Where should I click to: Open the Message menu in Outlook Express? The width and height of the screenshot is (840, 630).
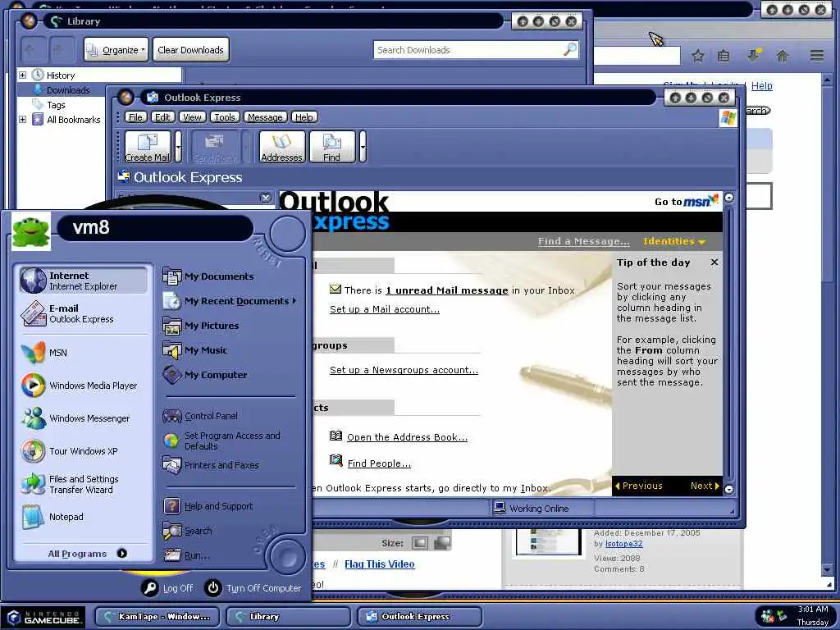point(265,117)
